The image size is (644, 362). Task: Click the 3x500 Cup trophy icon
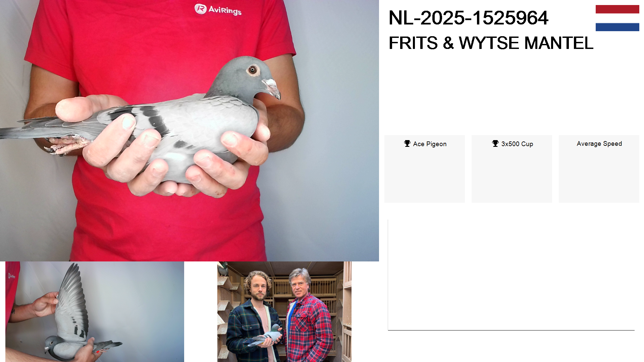click(x=495, y=143)
